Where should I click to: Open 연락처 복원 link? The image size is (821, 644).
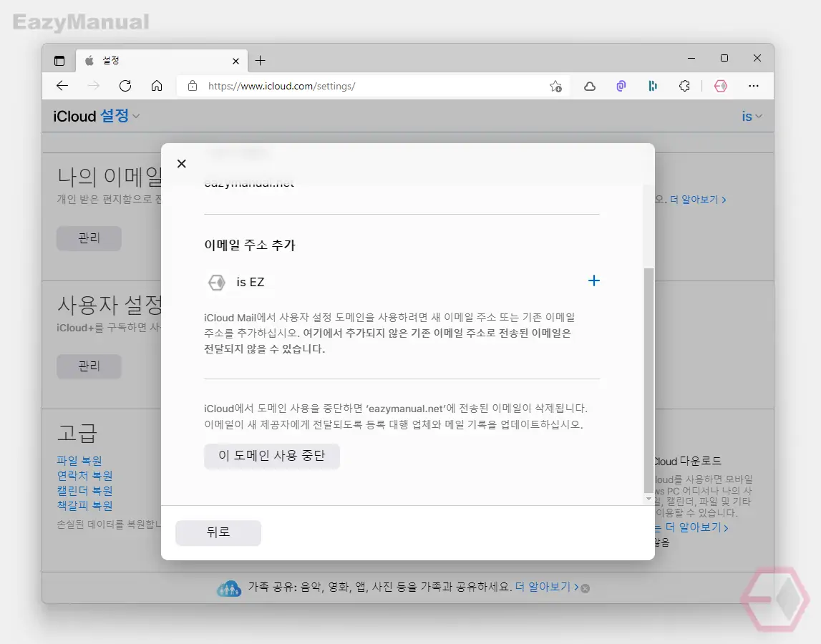coord(85,475)
